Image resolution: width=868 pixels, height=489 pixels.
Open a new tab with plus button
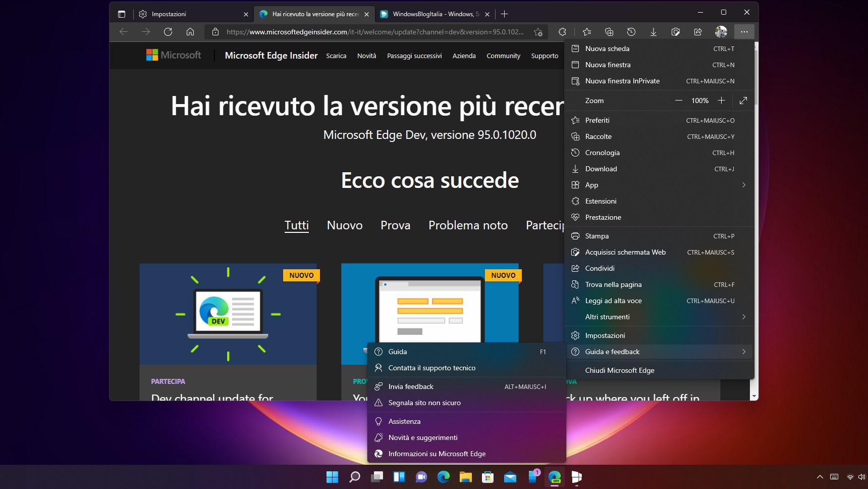tap(504, 14)
